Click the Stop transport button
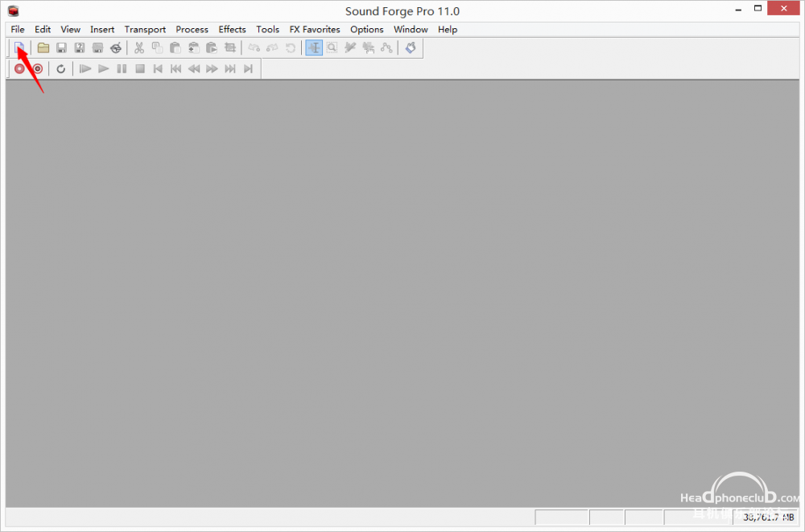 pyautogui.click(x=139, y=68)
